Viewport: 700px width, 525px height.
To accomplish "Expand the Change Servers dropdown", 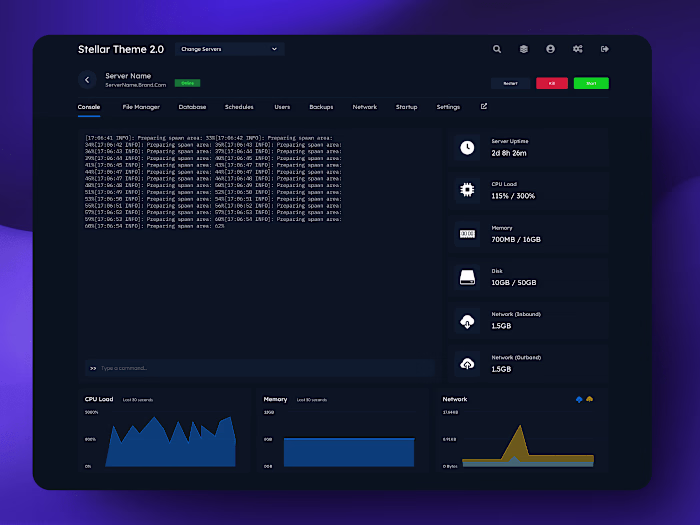I will 229,49.
